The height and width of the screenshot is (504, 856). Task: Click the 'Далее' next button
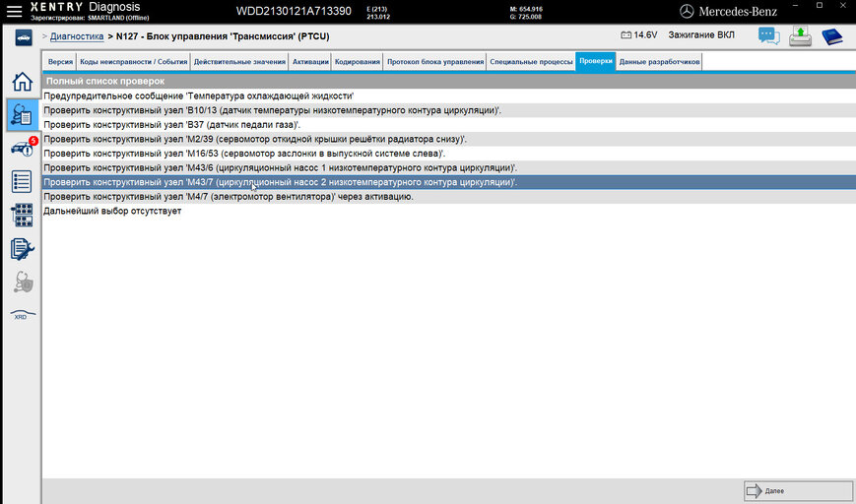coord(799,491)
